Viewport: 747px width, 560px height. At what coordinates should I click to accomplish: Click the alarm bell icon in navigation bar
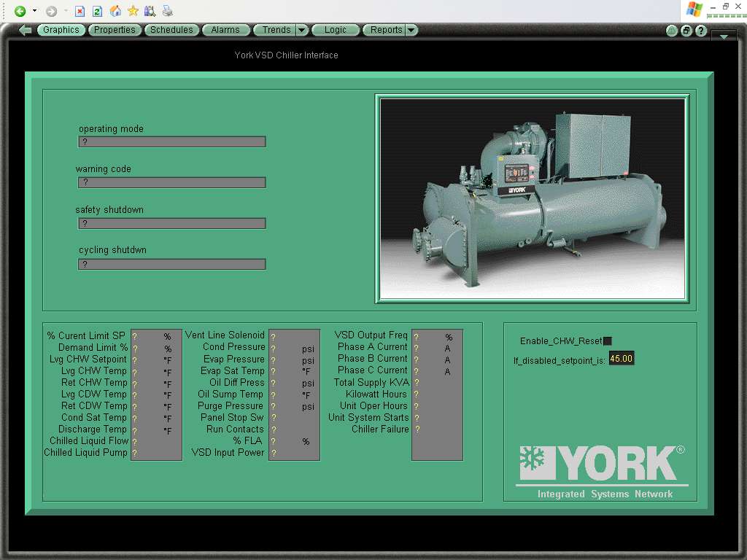(672, 31)
